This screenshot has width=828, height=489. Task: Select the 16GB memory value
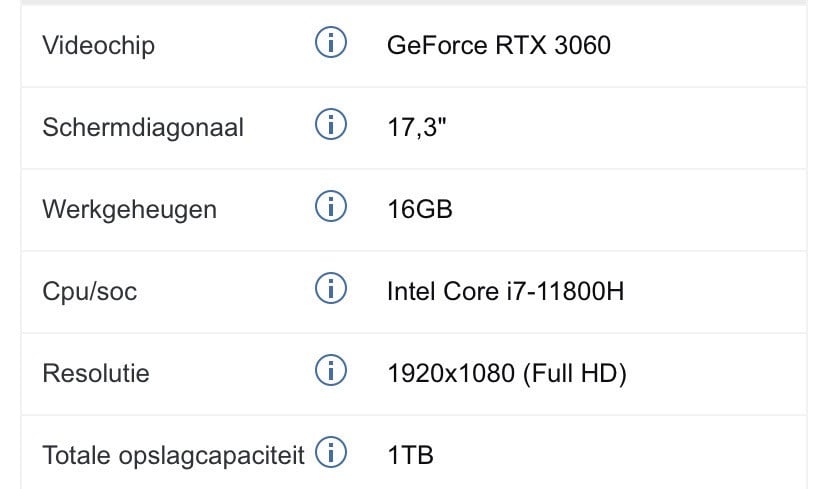[x=420, y=210]
